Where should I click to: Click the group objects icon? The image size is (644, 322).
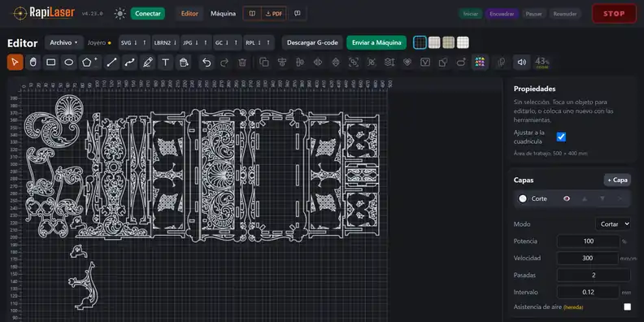pos(354,63)
